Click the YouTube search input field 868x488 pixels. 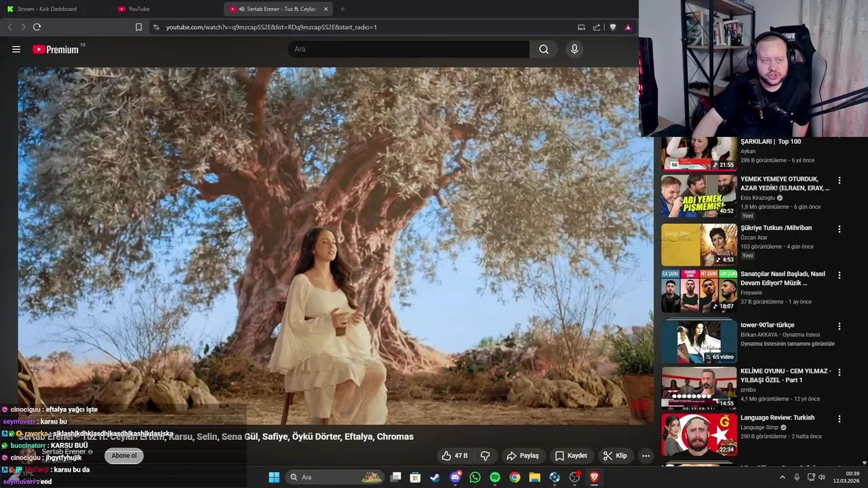(x=408, y=49)
